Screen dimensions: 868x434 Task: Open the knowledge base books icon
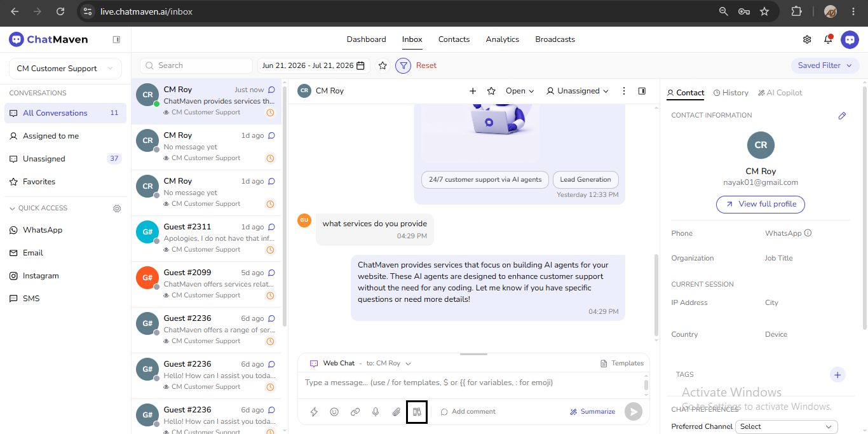(417, 412)
